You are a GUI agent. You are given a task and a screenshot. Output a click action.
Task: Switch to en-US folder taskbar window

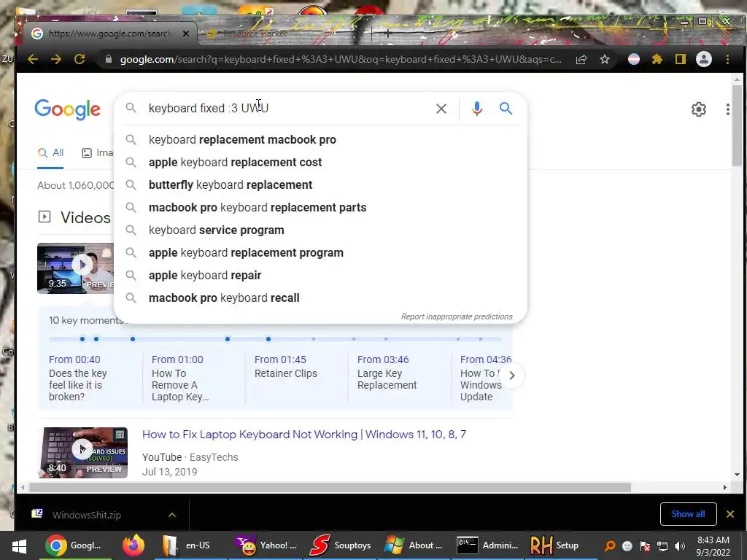[190, 545]
